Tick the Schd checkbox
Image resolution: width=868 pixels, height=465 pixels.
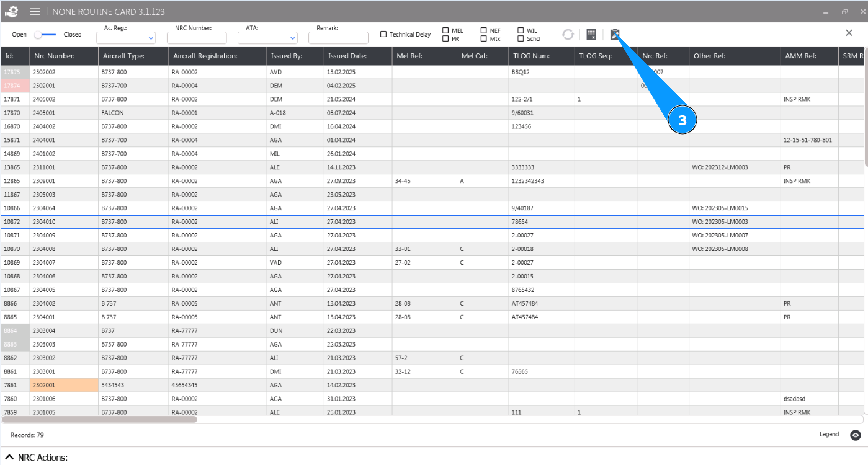[521, 38]
